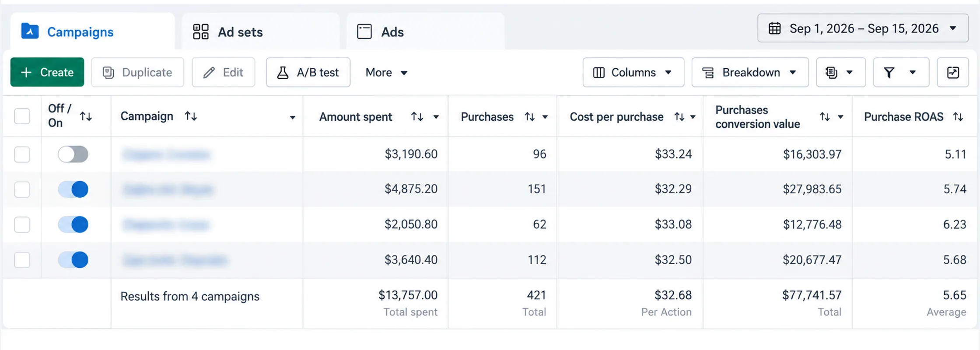Click the calendar icon in date range

[774, 28]
